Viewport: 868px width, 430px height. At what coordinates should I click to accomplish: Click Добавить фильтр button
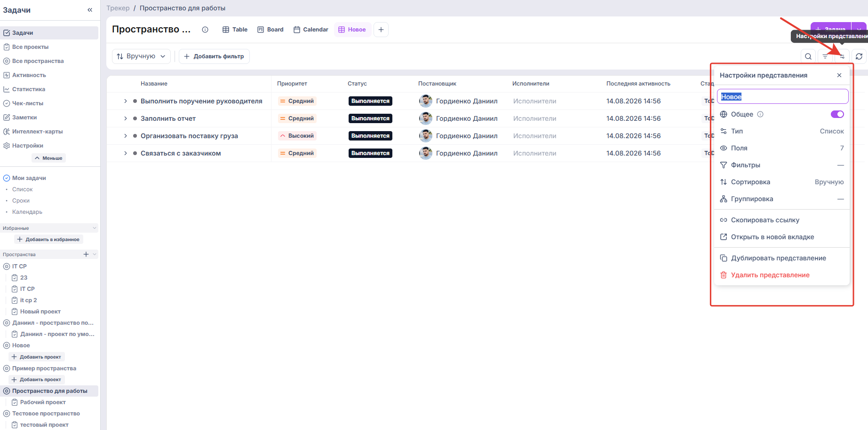pyautogui.click(x=214, y=56)
